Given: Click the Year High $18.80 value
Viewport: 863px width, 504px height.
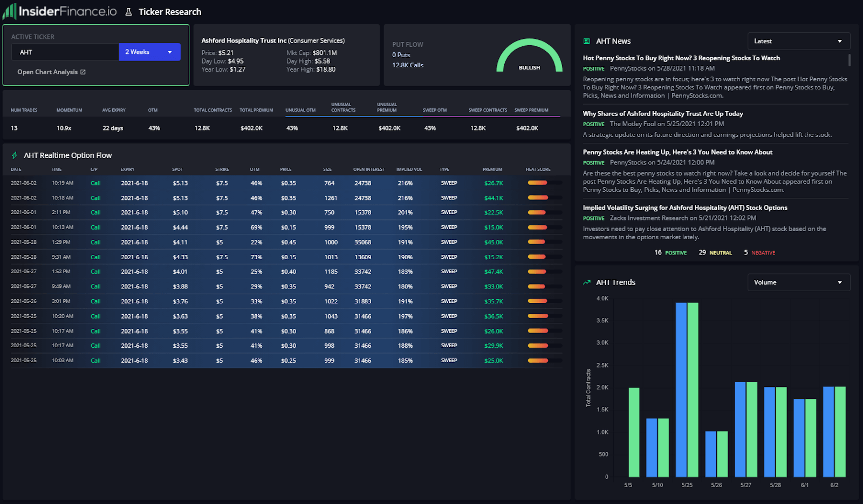Looking at the screenshot, I should [326, 70].
